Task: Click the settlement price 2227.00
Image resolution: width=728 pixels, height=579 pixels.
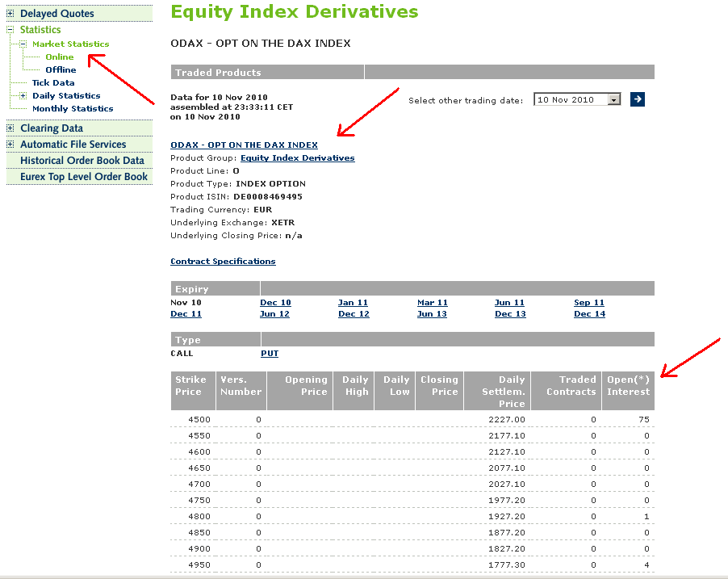Action: point(507,420)
